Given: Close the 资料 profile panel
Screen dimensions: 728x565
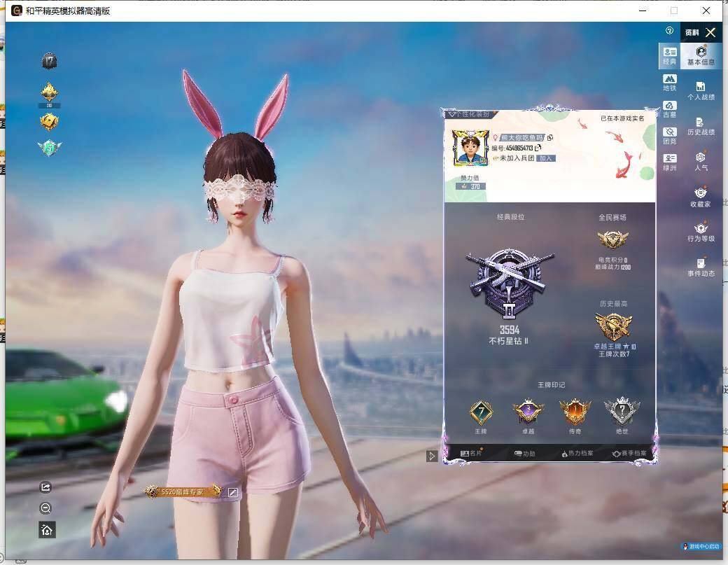Looking at the screenshot, I should coord(710,32).
